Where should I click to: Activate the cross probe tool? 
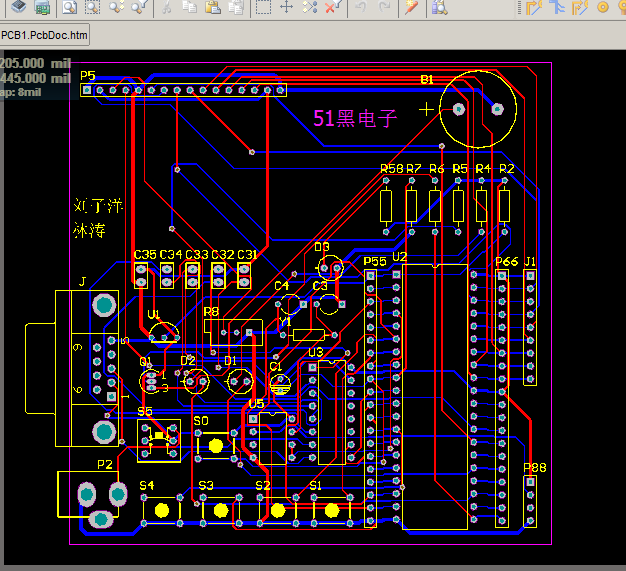411,7
